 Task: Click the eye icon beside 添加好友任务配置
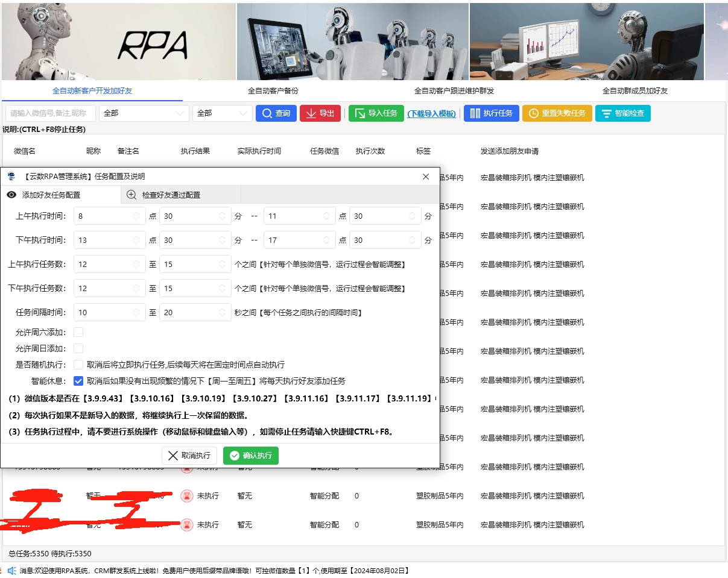coord(11,195)
